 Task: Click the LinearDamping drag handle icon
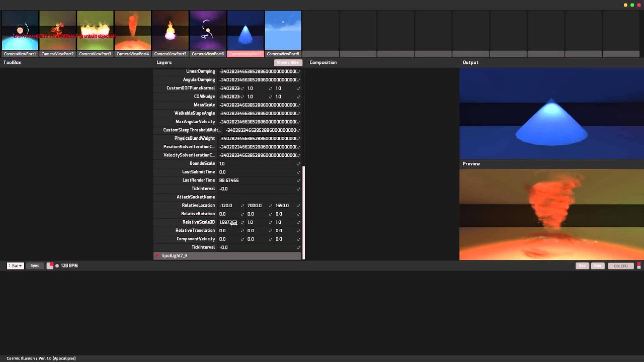pos(299,71)
